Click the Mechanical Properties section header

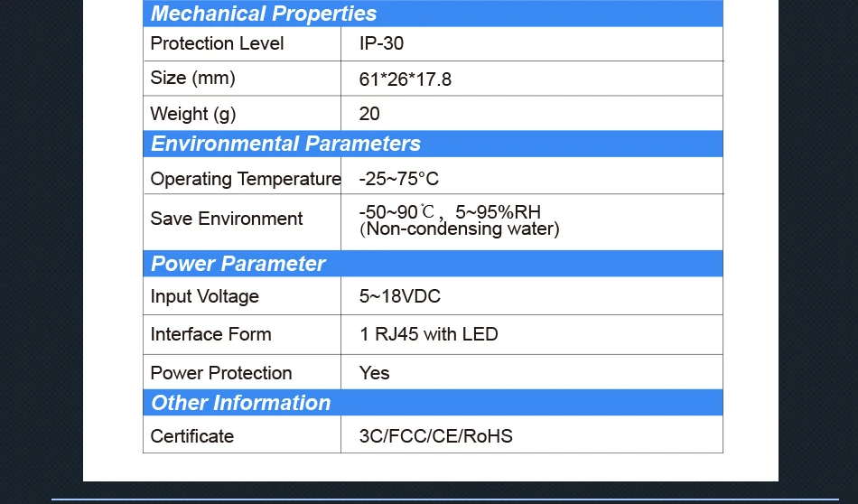coord(433,14)
